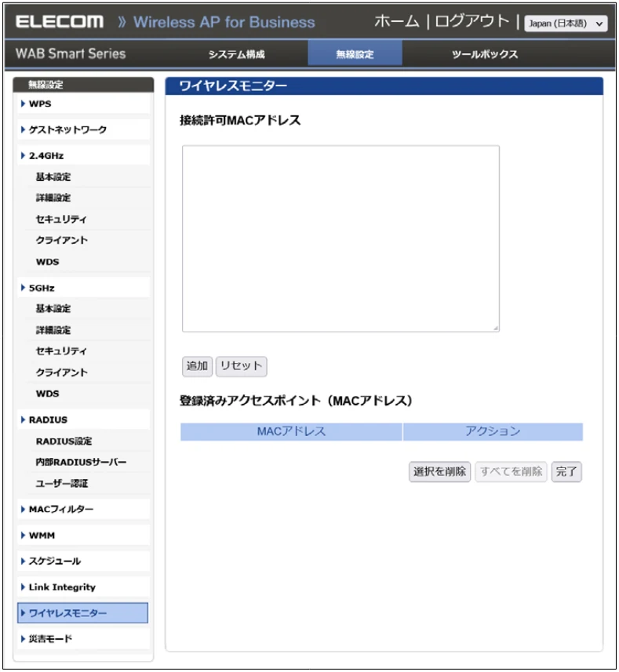Open Link Integrity in sidebar

pos(83,587)
